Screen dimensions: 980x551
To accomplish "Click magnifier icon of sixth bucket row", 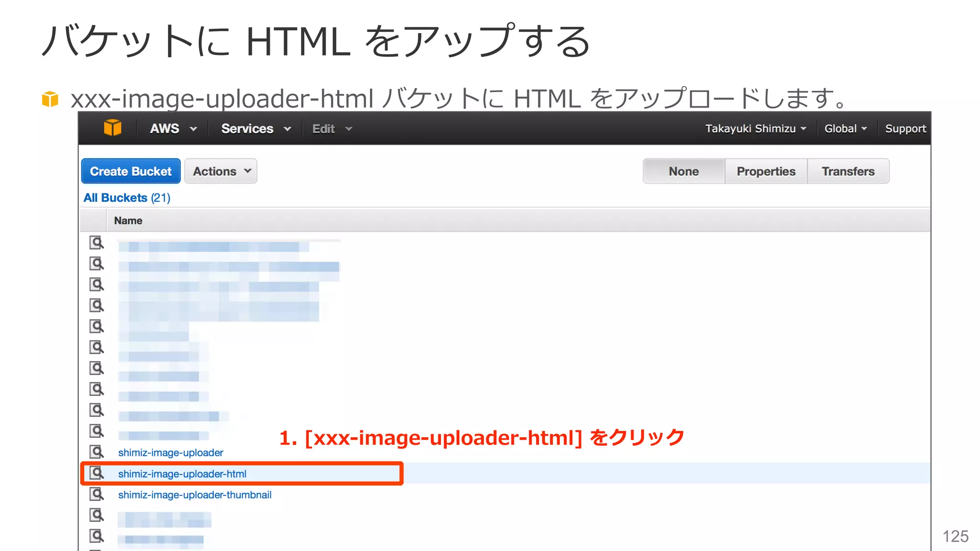I will pos(97,347).
